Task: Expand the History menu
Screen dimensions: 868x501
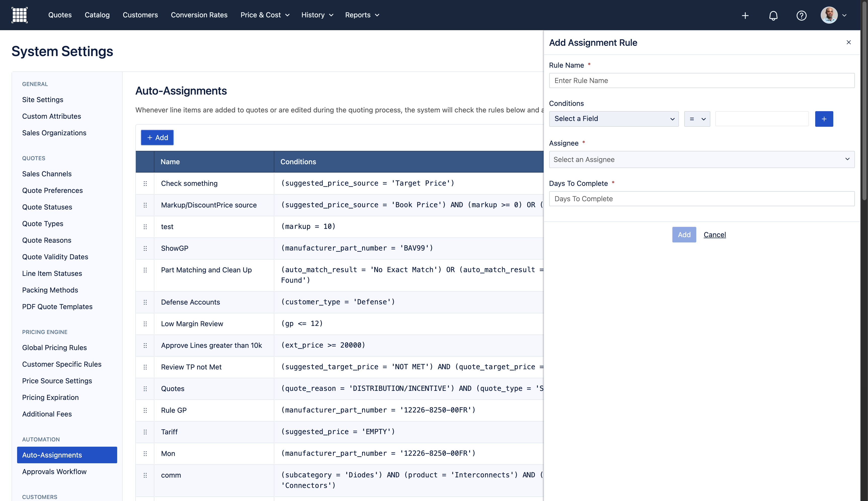Action: [317, 15]
